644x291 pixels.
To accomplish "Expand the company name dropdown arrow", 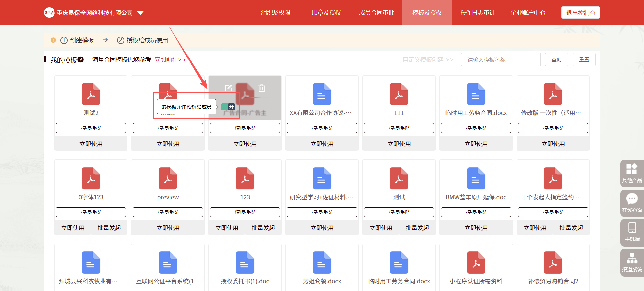I will pos(140,13).
